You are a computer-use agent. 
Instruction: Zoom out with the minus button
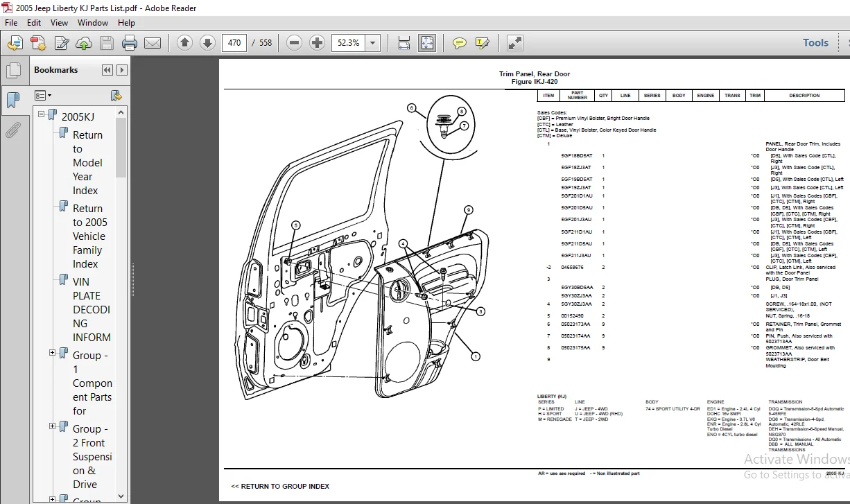[x=294, y=43]
